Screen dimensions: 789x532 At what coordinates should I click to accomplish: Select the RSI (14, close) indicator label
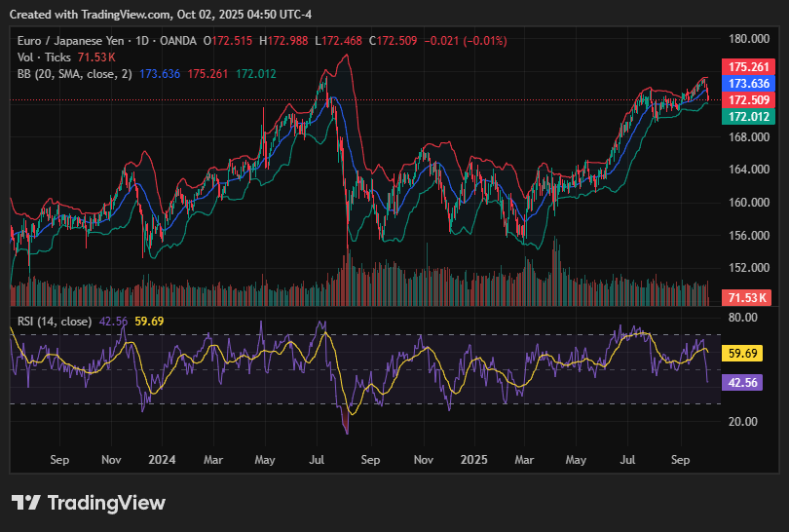pyautogui.click(x=55, y=321)
